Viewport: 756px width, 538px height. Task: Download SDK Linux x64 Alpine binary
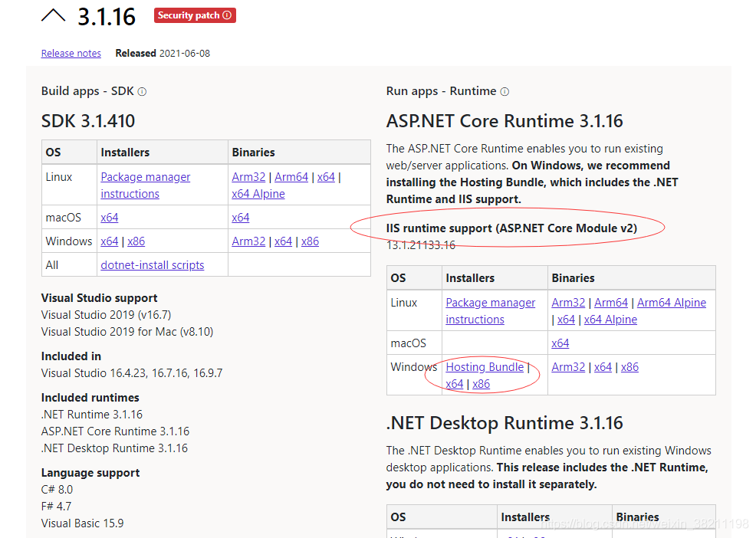tap(258, 194)
